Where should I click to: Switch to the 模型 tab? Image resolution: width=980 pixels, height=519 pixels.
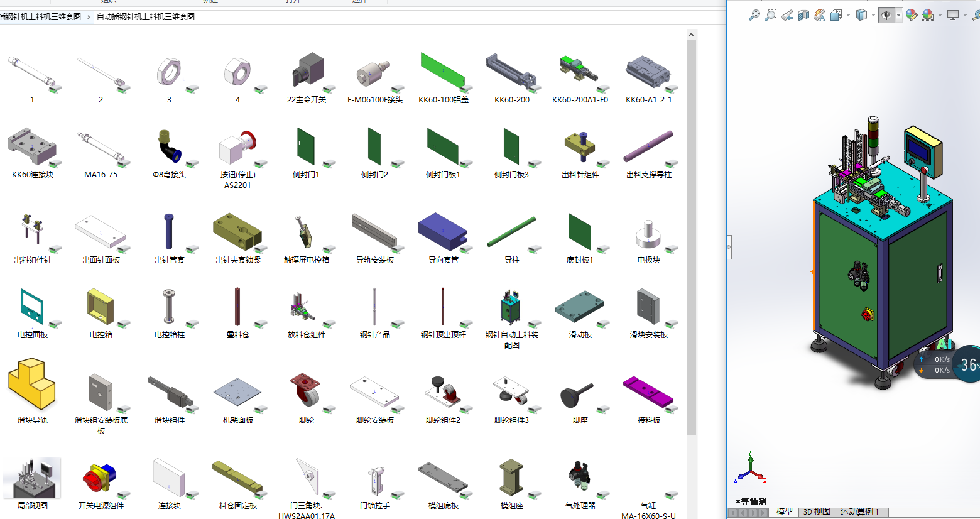pyautogui.click(x=785, y=512)
